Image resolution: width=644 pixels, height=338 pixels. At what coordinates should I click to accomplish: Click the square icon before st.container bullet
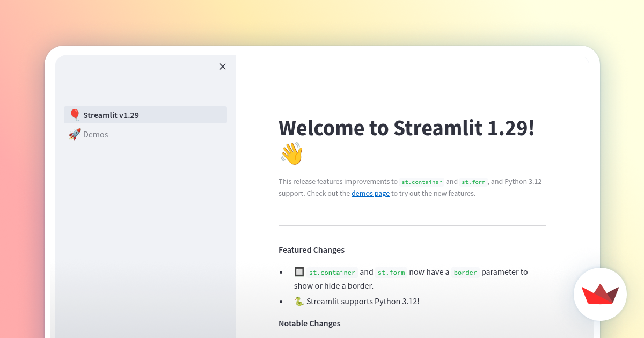(x=299, y=271)
